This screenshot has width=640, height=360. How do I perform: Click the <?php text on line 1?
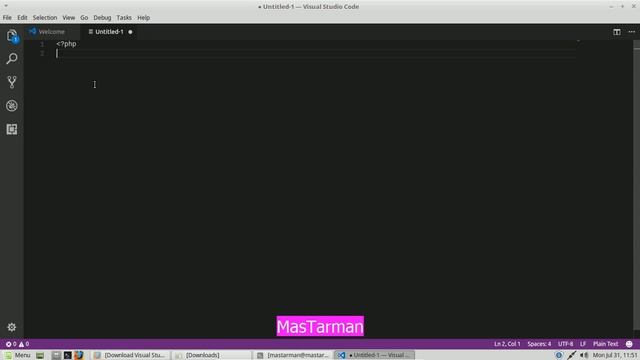click(66, 44)
